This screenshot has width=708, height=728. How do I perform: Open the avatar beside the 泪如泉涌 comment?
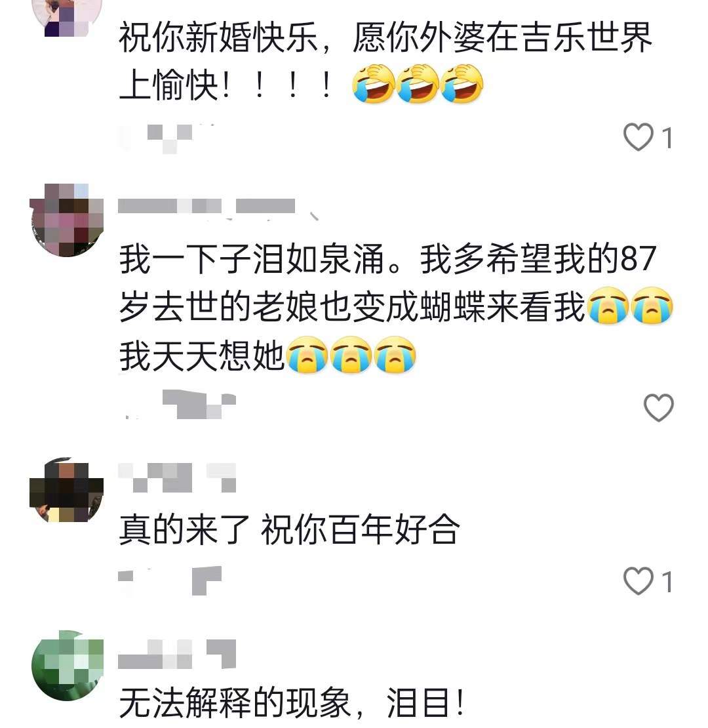[68, 220]
